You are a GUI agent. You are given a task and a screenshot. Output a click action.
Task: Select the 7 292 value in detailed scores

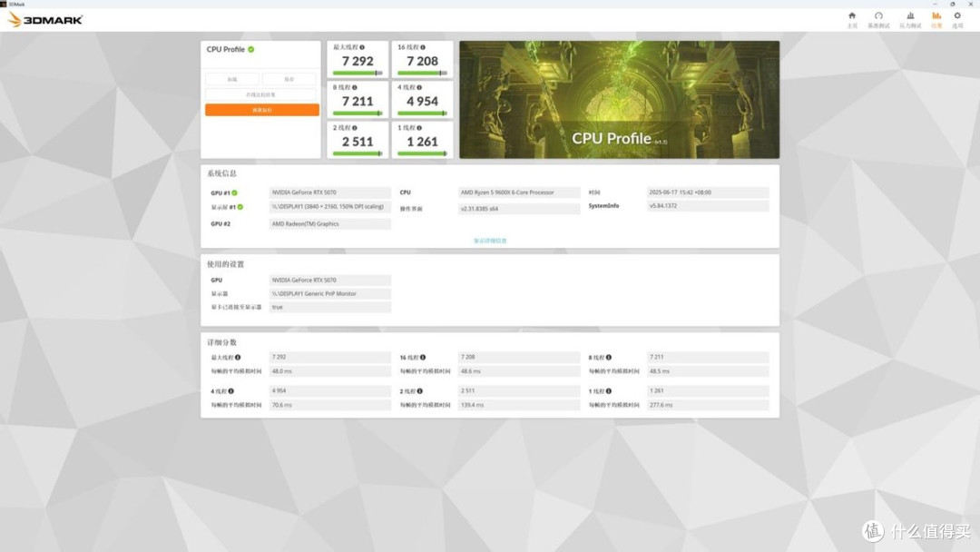coord(330,357)
